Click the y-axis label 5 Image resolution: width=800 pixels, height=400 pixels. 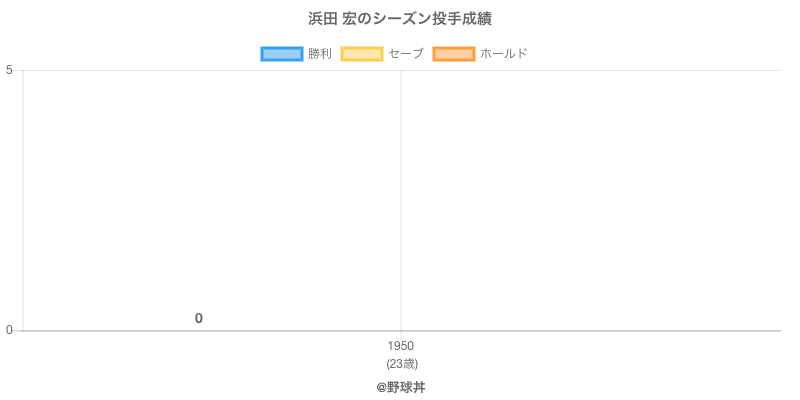point(9,70)
